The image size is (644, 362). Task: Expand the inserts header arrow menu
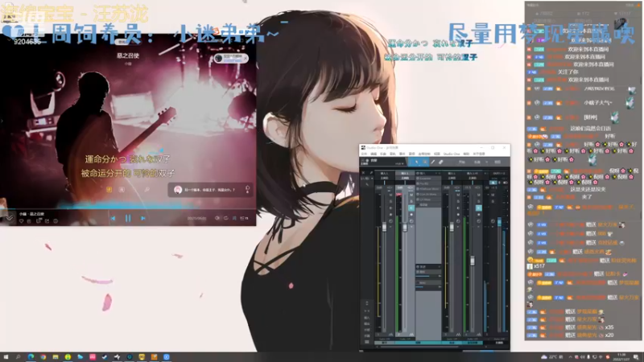tap(440, 173)
